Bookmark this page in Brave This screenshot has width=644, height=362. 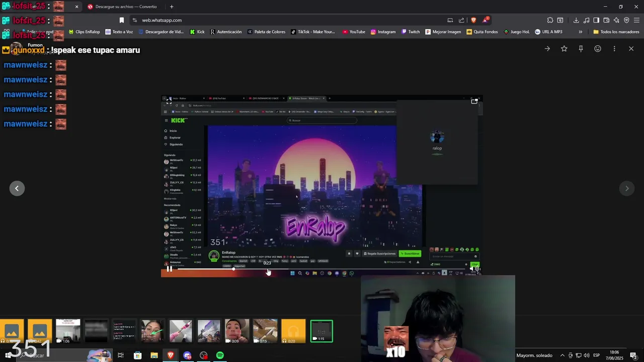click(122, 20)
